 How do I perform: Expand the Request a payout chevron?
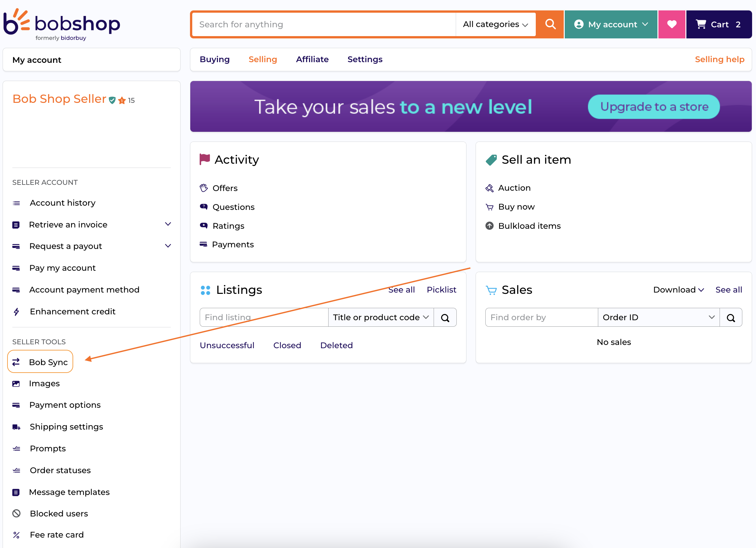coord(168,246)
